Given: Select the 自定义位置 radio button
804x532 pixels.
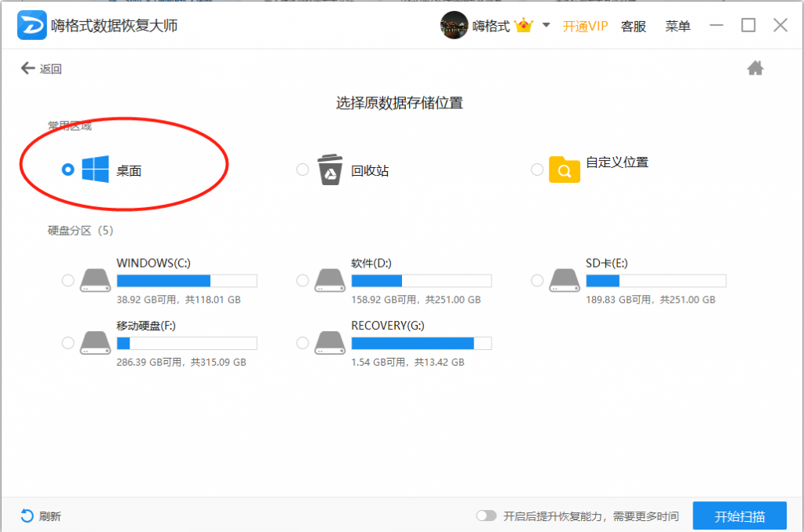Looking at the screenshot, I should click(537, 169).
